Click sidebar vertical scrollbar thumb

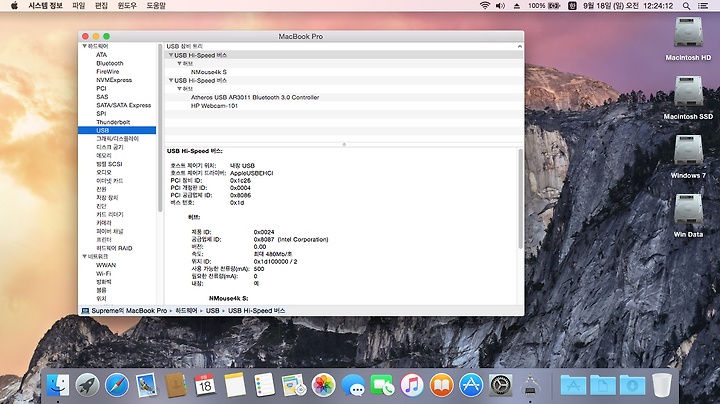[x=160, y=128]
